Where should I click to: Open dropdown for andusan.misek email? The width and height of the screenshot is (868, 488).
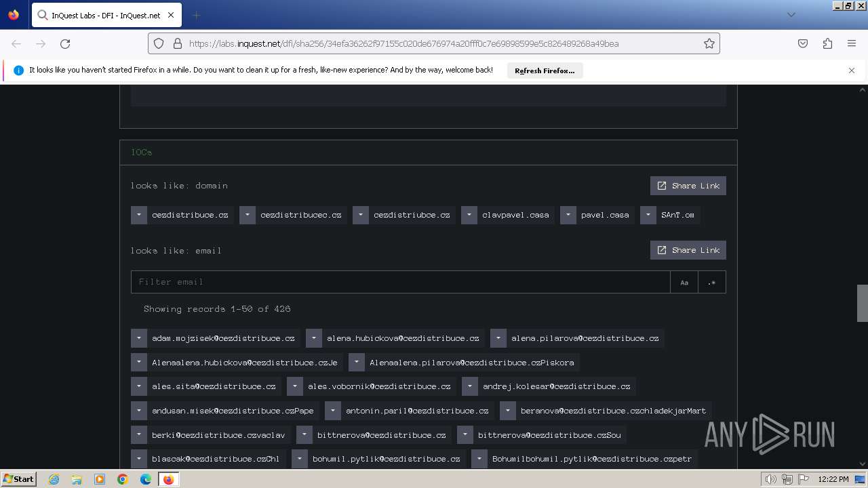[x=139, y=411]
